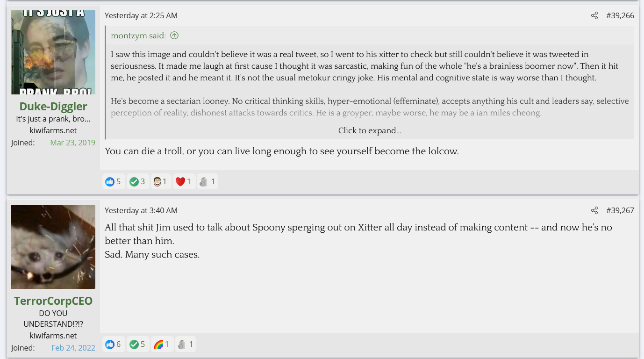Click the green checkmark reaction showing 3

[x=138, y=181]
